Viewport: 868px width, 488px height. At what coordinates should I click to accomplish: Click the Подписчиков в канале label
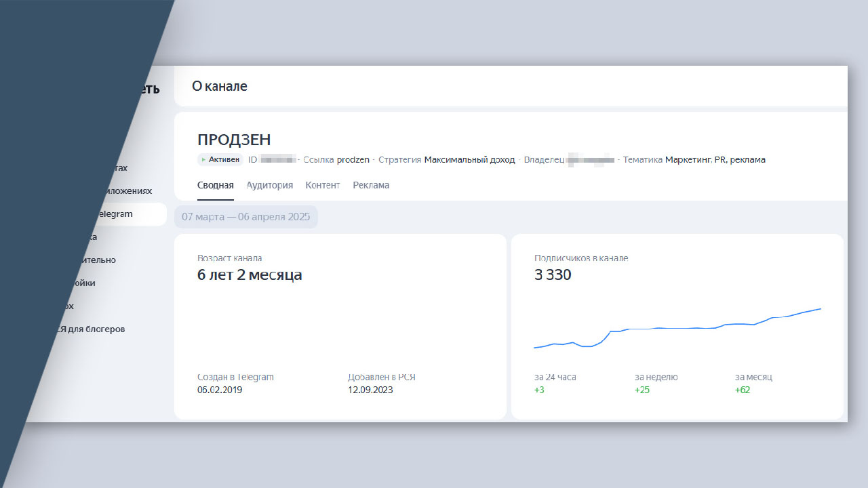pyautogui.click(x=581, y=258)
